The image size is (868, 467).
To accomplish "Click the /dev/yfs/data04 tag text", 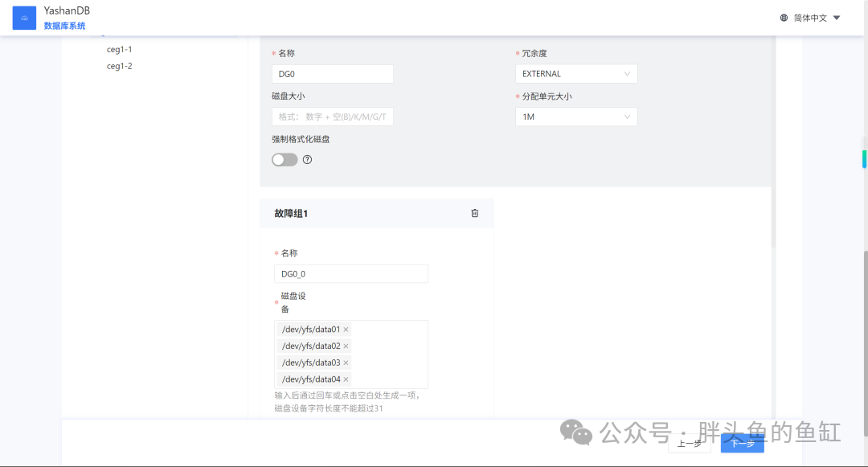I will coord(311,379).
